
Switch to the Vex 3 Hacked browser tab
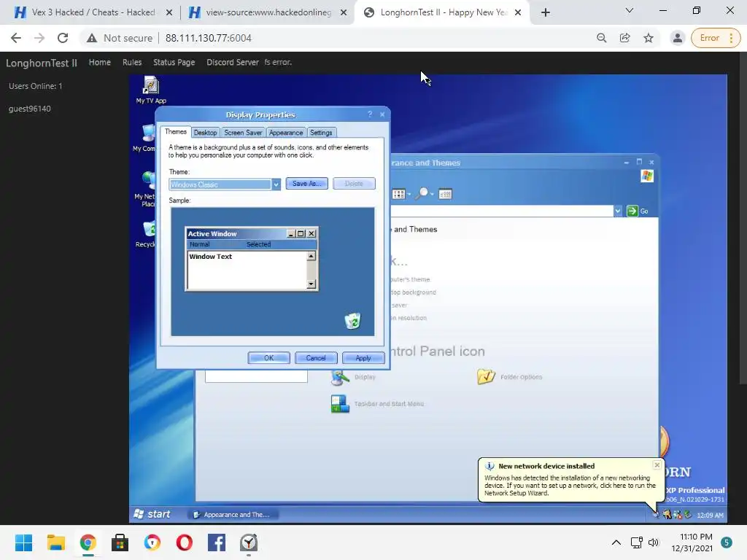[93, 12]
